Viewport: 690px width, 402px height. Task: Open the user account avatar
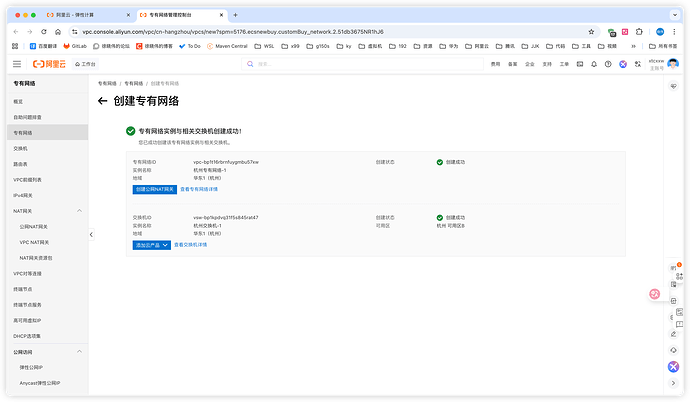click(x=672, y=64)
